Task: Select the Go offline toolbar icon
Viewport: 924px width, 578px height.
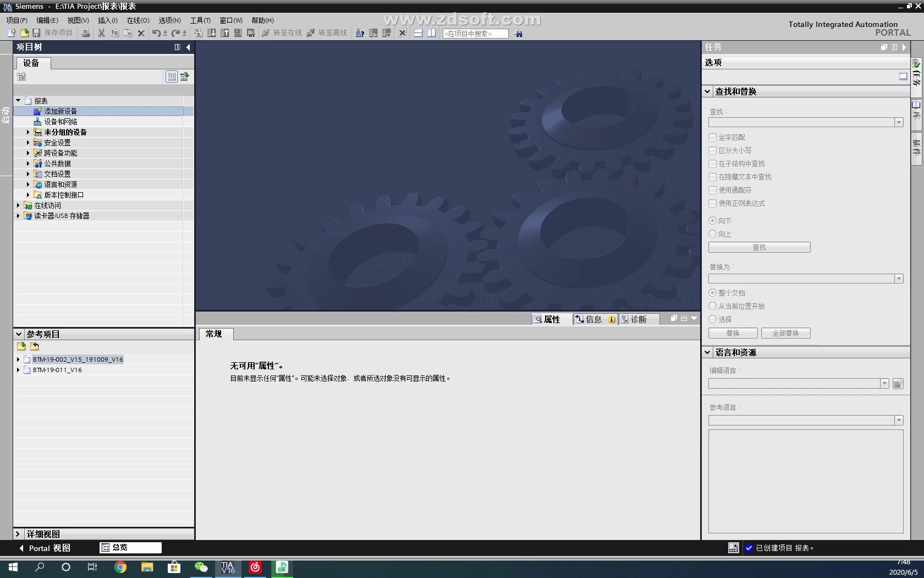Action: pos(328,33)
